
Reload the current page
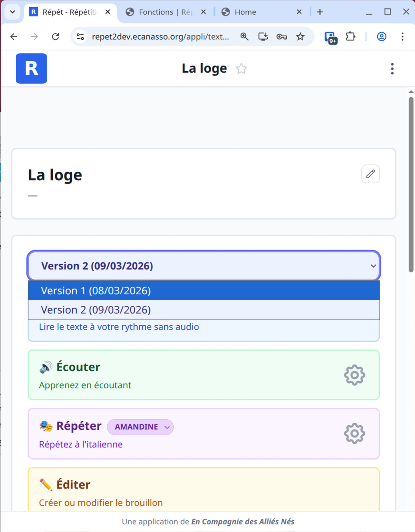point(56,37)
